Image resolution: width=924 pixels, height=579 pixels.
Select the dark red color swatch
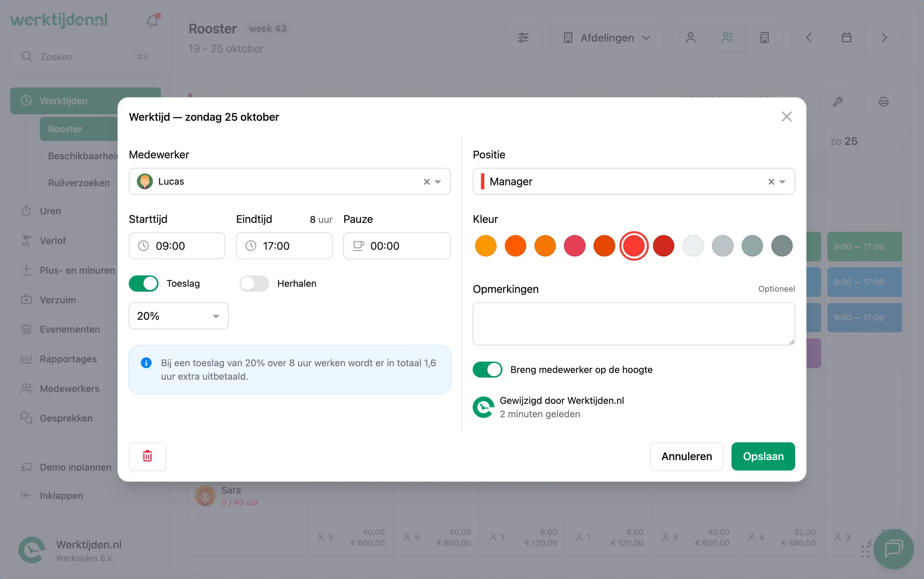pyautogui.click(x=663, y=245)
